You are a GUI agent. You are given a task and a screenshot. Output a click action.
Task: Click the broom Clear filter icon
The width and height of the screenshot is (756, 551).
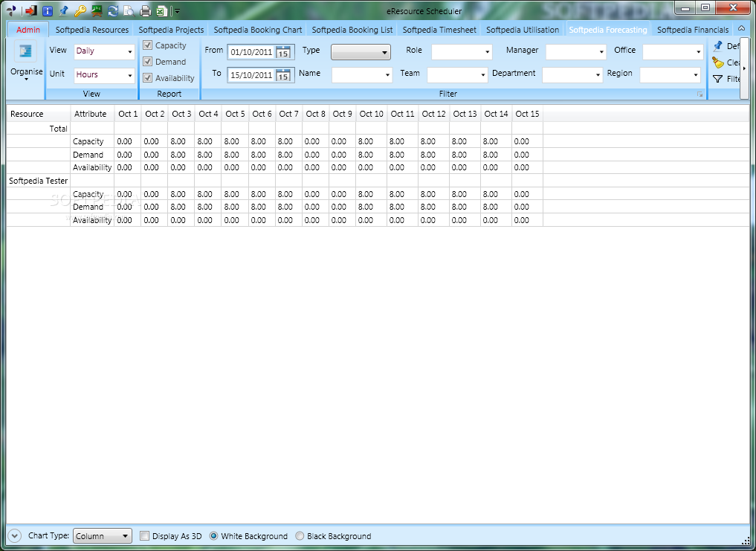717,62
